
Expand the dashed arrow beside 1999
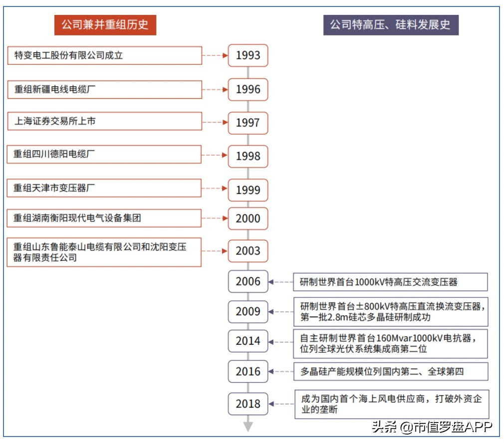[214, 190]
